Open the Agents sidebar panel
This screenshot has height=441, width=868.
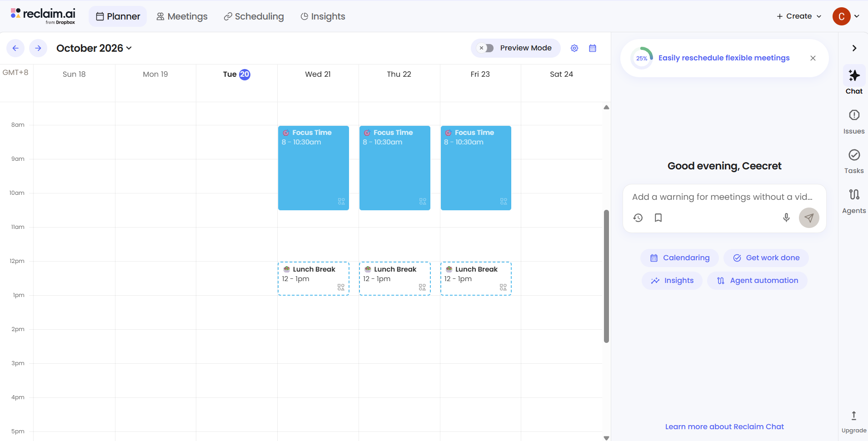coord(854,201)
